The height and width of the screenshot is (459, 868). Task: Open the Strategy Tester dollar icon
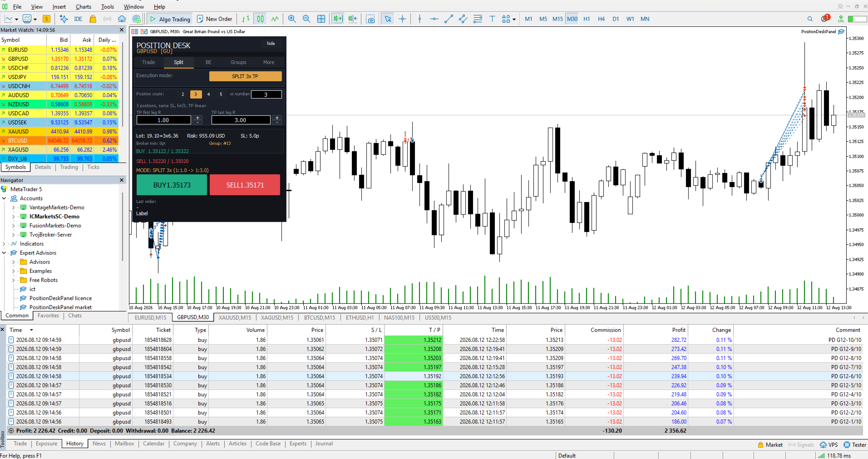(46, 19)
